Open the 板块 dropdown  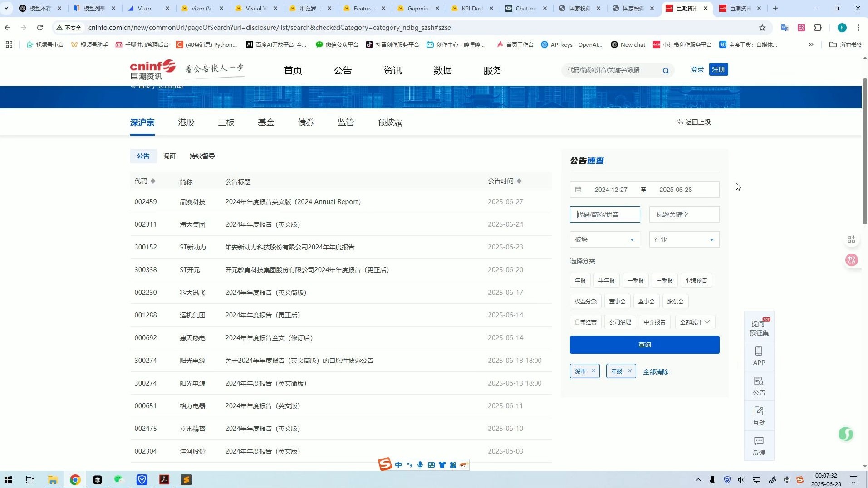(x=605, y=239)
